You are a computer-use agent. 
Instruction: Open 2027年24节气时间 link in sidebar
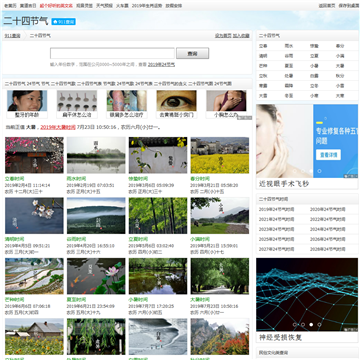pyautogui.click(x=277, y=249)
